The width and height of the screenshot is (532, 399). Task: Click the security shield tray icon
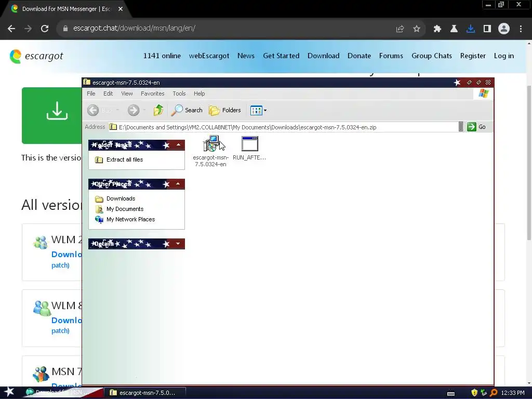474,393
